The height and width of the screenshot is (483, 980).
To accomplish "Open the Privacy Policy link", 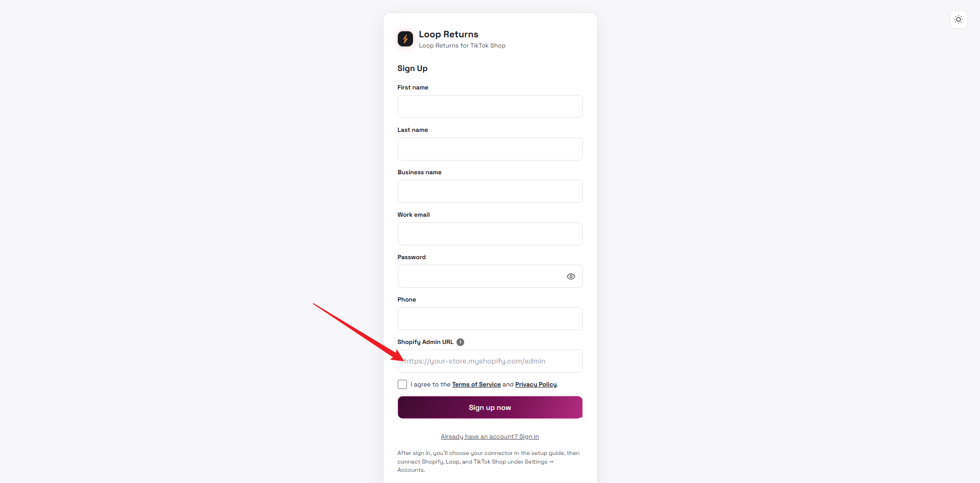I will pos(536,384).
